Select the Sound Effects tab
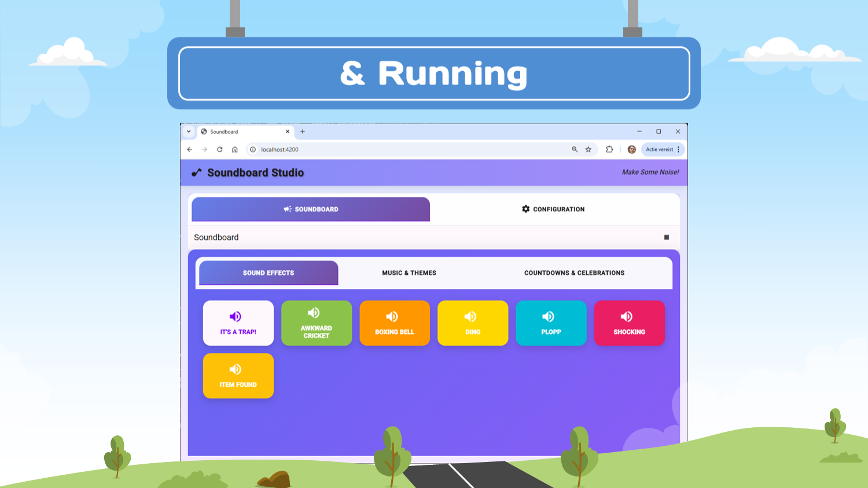Image resolution: width=868 pixels, height=488 pixels. coord(269,273)
